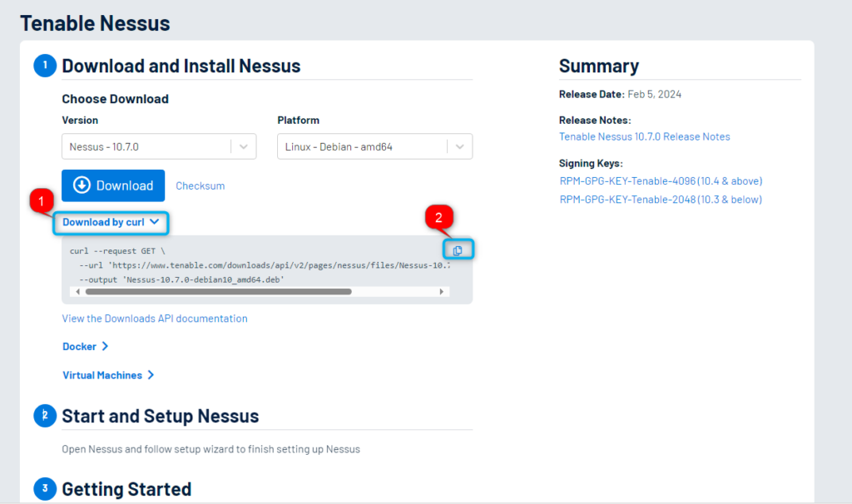This screenshot has height=504, width=852.
Task: Collapse the Download by curl section
Action: tap(111, 222)
